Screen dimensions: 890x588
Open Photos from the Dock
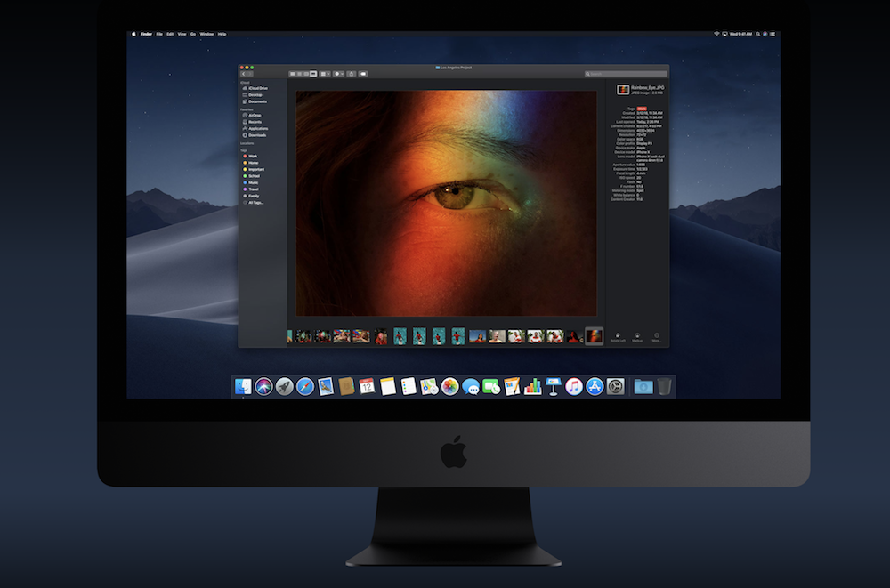pyautogui.click(x=449, y=386)
